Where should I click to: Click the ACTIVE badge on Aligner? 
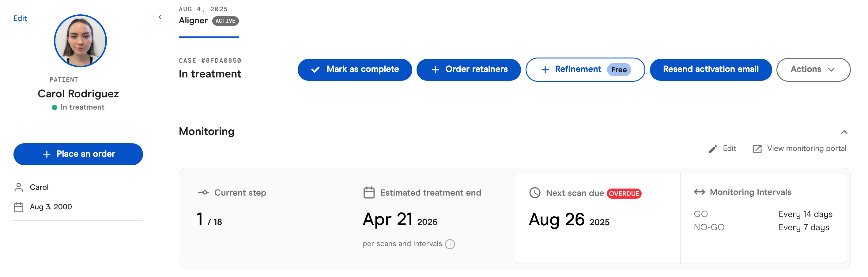[x=225, y=21]
